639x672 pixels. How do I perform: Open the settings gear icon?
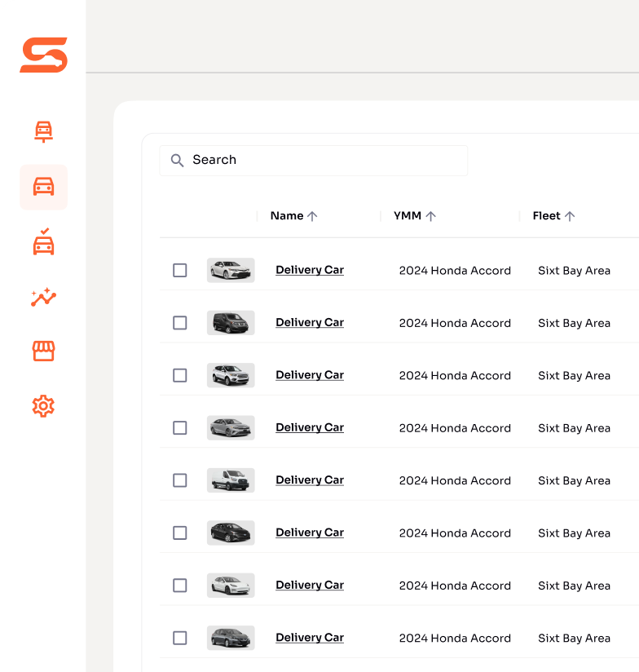pos(44,406)
